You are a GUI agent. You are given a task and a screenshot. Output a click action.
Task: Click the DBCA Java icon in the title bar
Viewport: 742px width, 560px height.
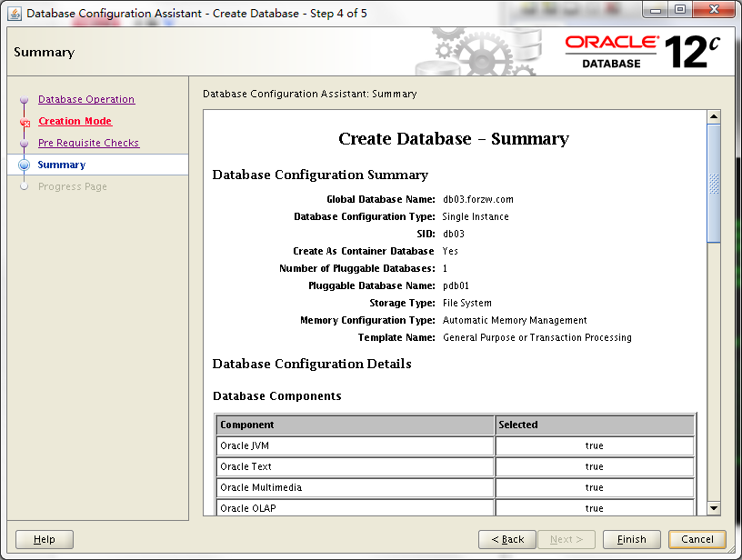(14, 14)
